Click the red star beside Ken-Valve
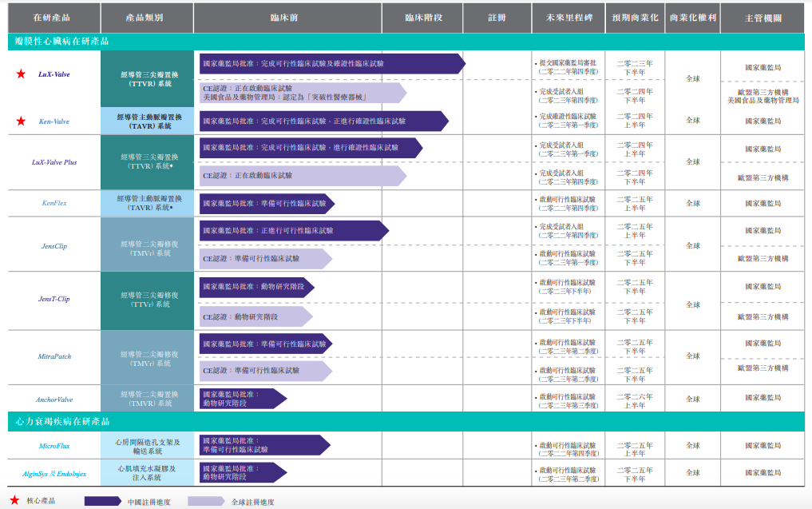The image size is (812, 509). (x=21, y=121)
